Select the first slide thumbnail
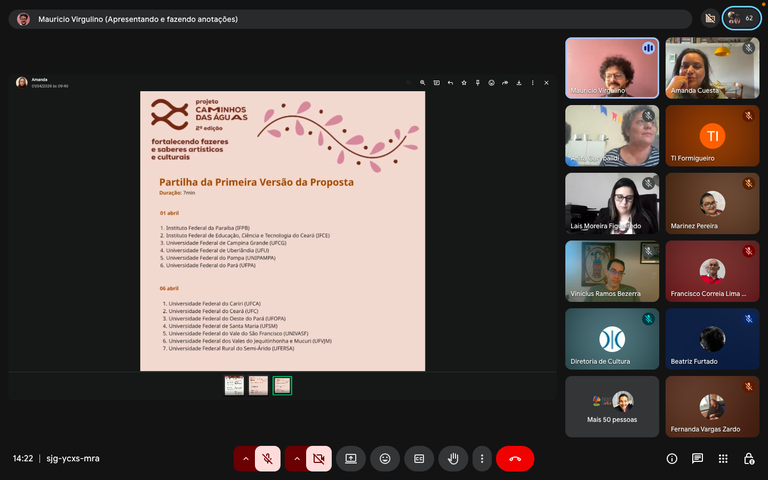Image resolution: width=768 pixels, height=480 pixels. pyautogui.click(x=234, y=385)
